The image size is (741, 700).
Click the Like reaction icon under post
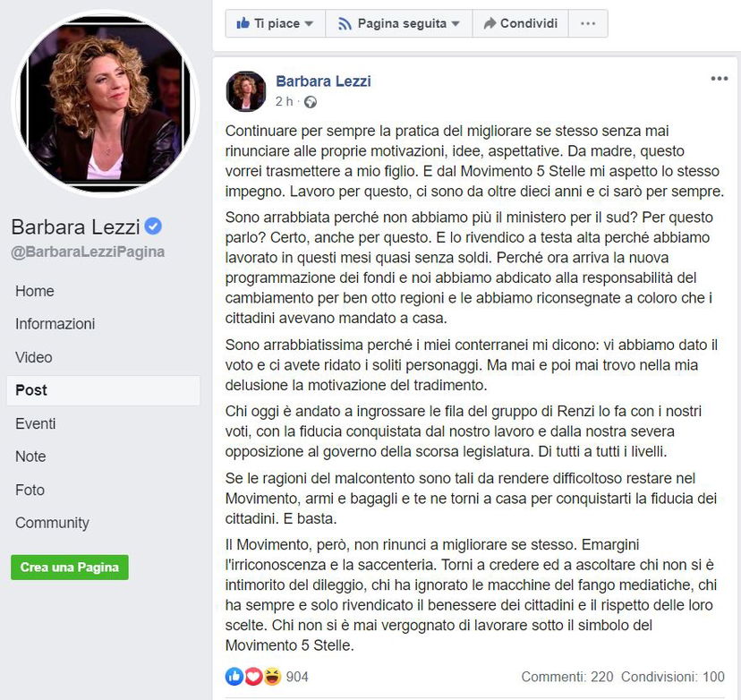pos(234,677)
